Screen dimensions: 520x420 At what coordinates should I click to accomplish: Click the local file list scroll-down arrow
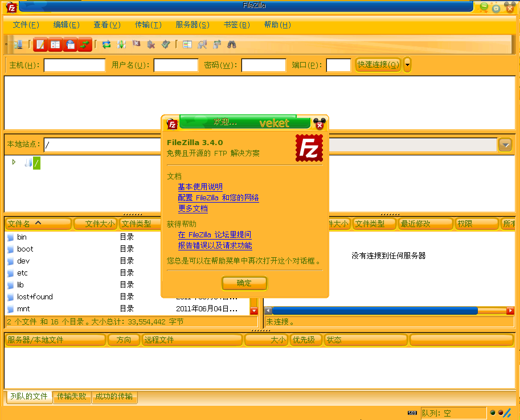tap(254, 311)
